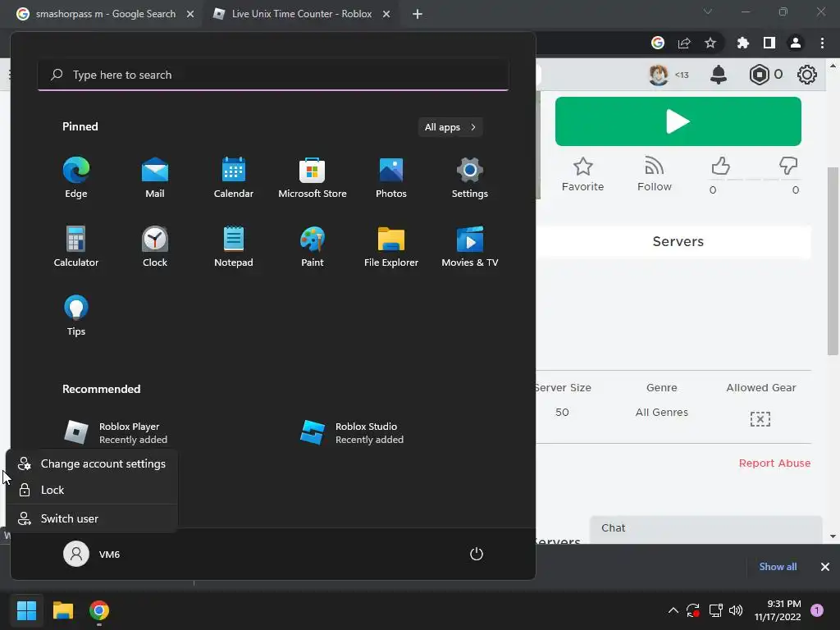840x630 pixels.
Task: Open Roblox settings gear
Action: coord(807,75)
